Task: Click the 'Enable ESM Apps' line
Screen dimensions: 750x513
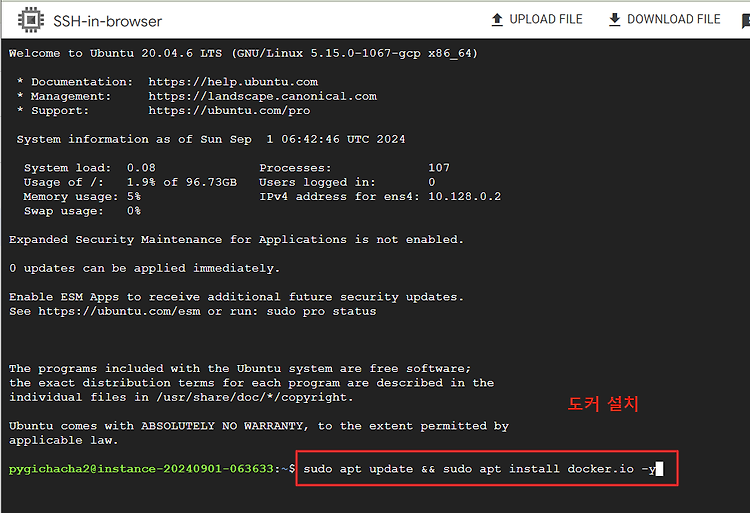Action: (236, 297)
